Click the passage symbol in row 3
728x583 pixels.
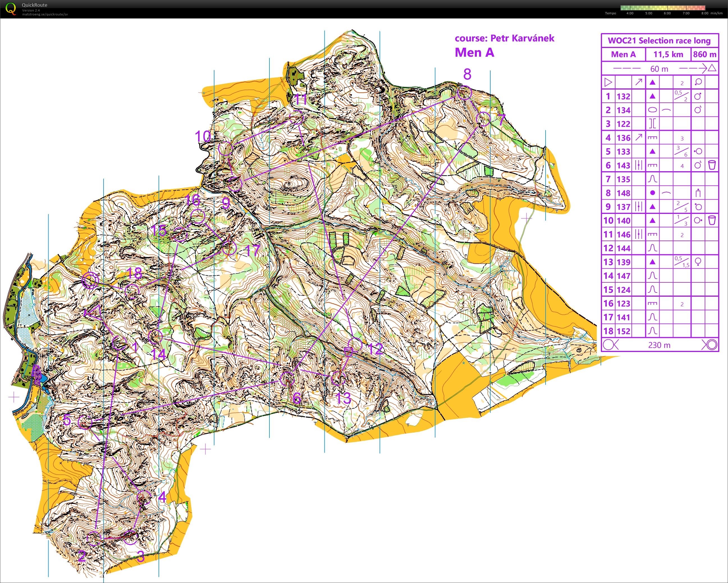click(653, 124)
